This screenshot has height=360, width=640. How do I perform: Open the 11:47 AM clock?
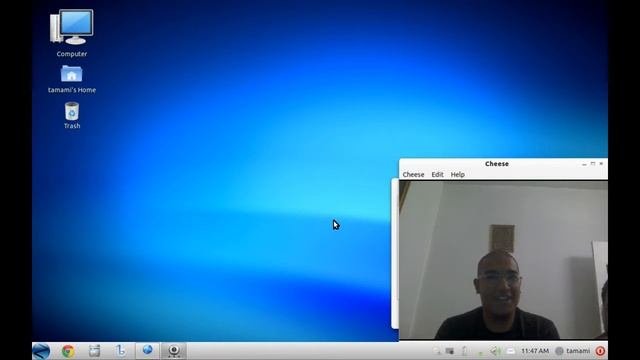[x=535, y=351]
